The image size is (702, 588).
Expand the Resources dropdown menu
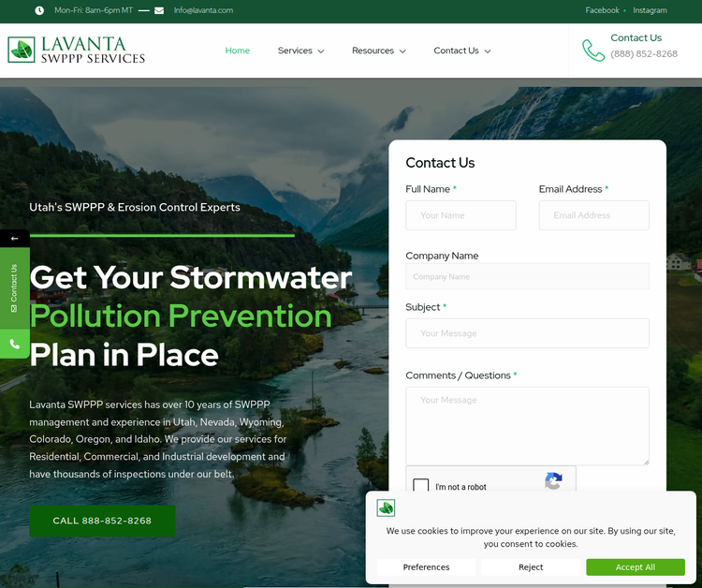point(378,51)
